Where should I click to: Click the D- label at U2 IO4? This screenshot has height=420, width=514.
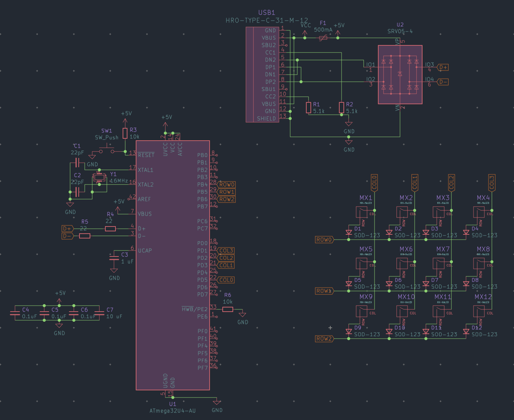[443, 82]
